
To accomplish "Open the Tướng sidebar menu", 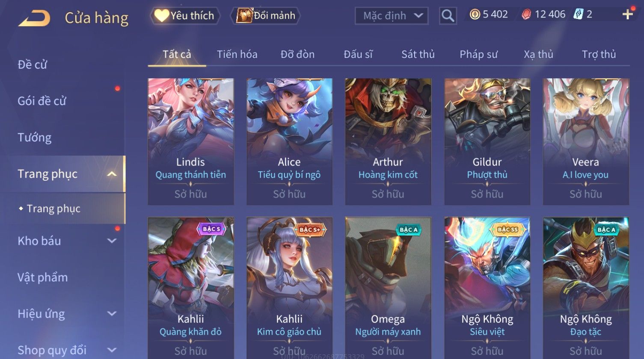I will click(35, 138).
